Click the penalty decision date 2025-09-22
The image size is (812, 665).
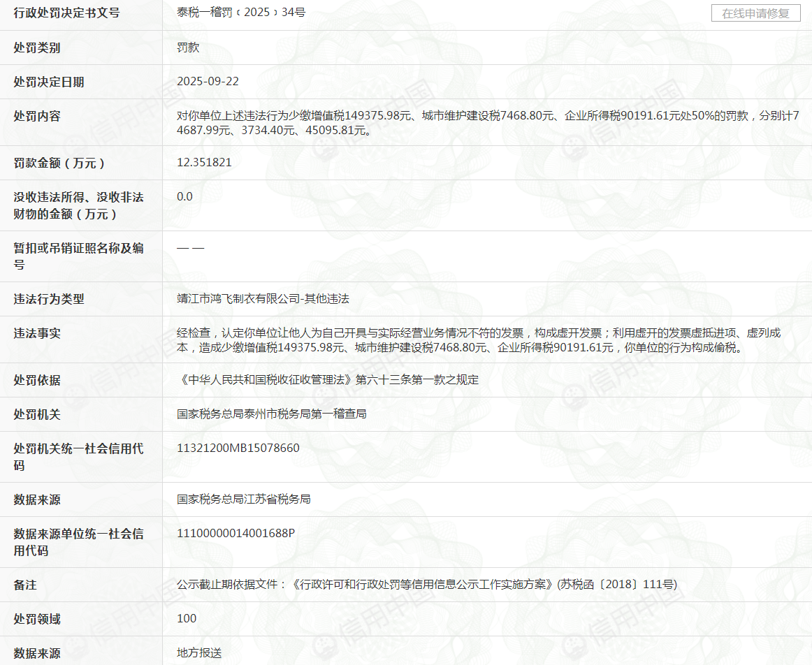(208, 82)
